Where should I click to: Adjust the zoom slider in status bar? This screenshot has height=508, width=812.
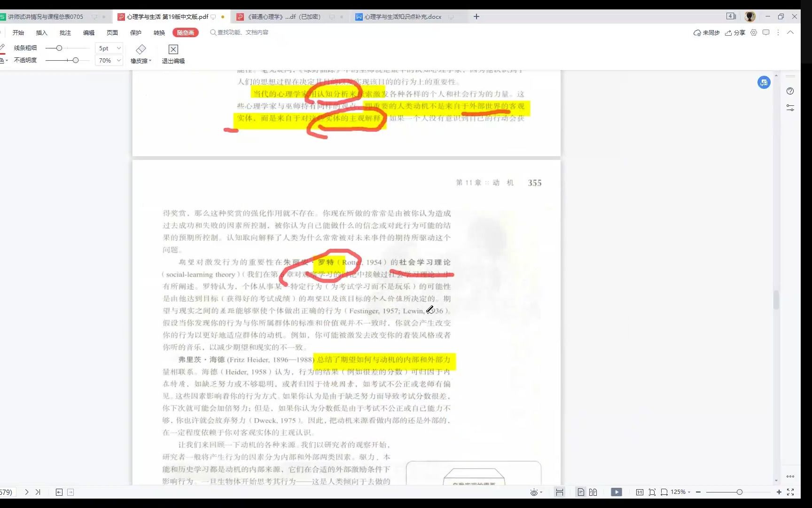tap(739, 492)
